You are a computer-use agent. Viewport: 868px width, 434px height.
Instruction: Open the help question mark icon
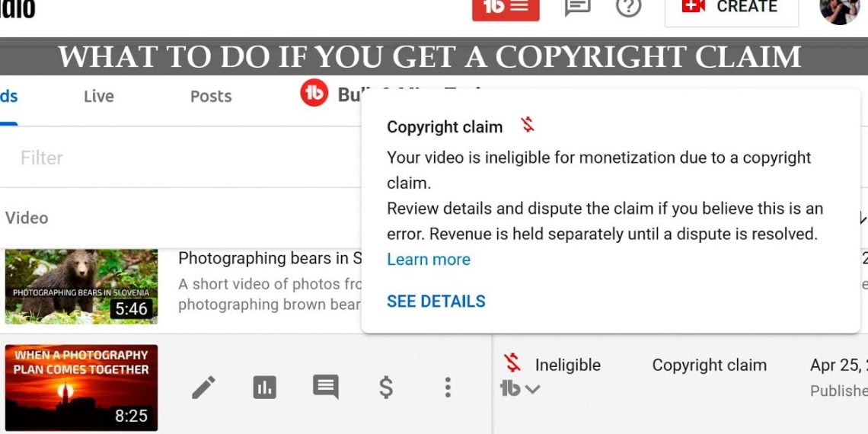click(628, 7)
